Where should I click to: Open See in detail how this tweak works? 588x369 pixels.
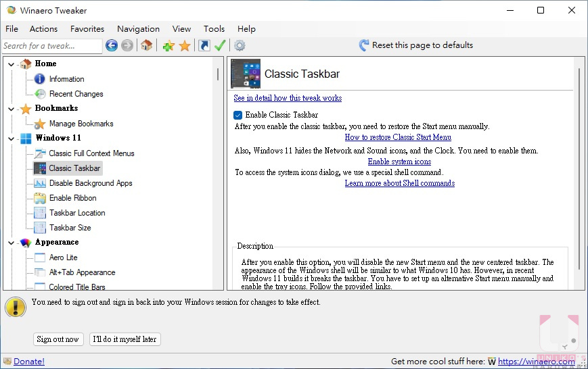click(288, 98)
